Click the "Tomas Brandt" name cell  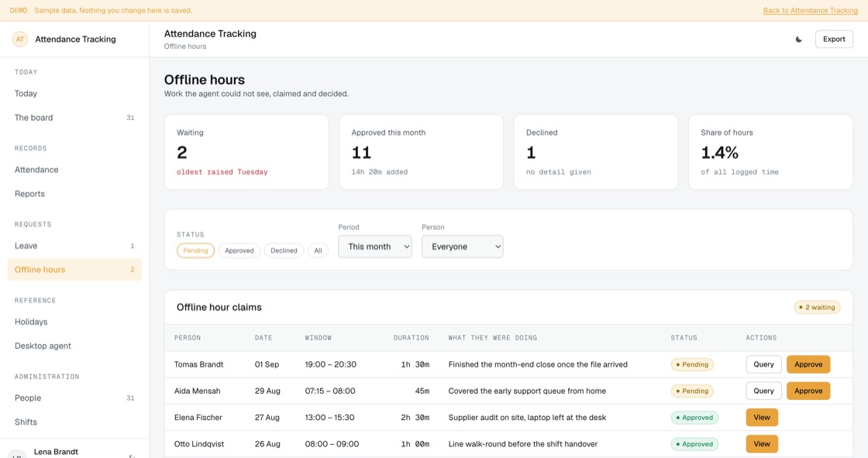(x=198, y=364)
